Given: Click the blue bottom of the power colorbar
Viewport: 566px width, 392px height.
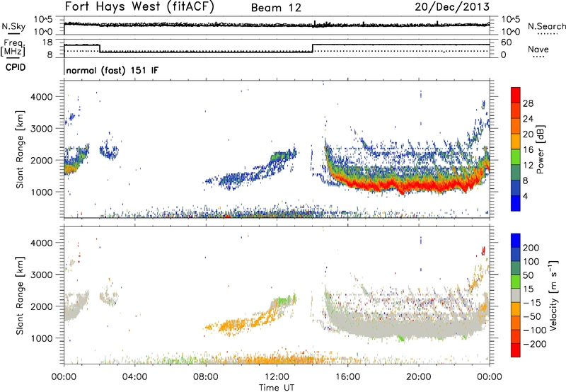Looking at the screenshot, I should click(516, 203).
